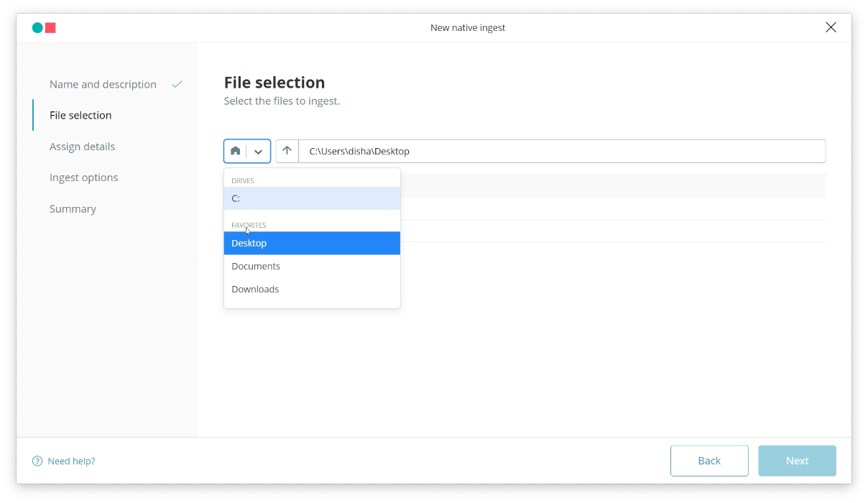
Task: Choose Desktop from favorites list
Action: [x=312, y=243]
